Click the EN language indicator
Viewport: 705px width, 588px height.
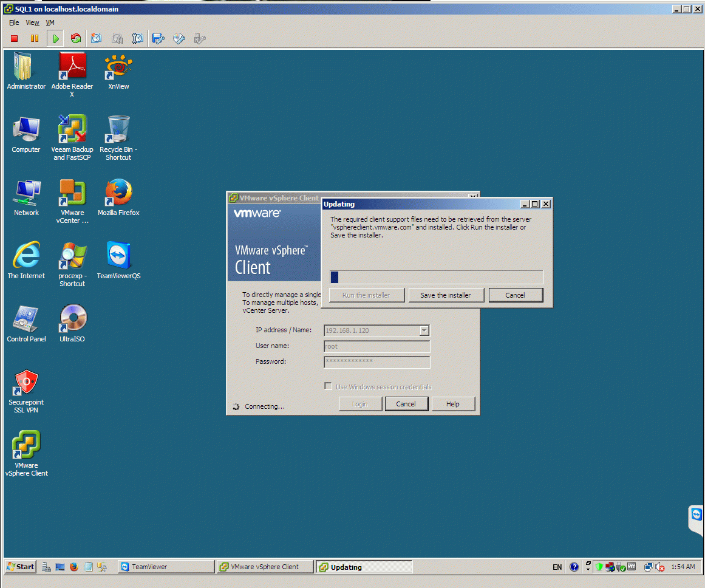pos(557,567)
